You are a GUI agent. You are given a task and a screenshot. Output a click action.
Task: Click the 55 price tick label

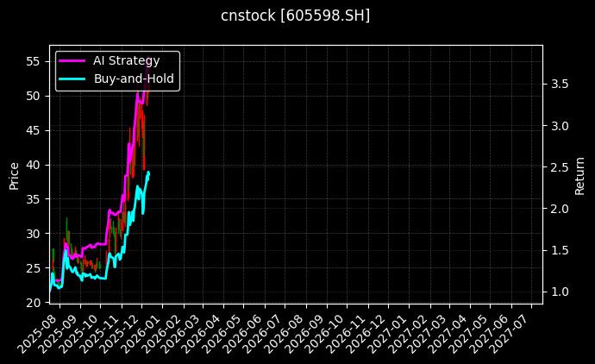click(34, 61)
